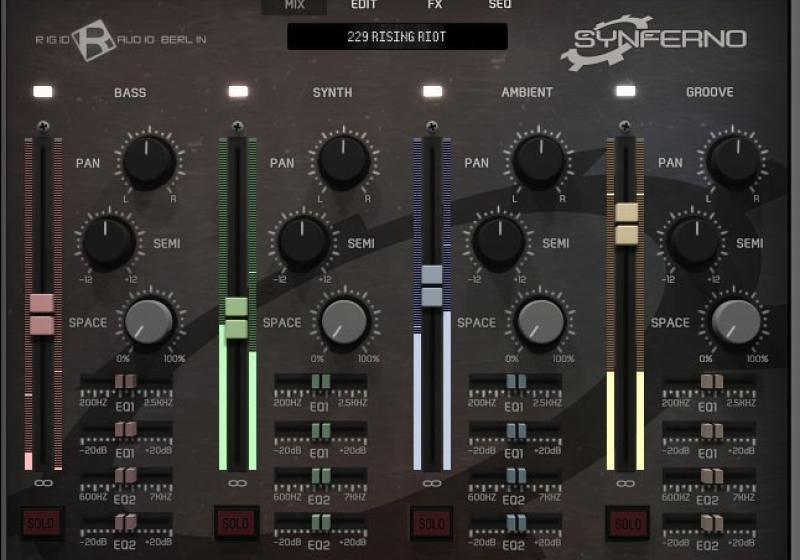The width and height of the screenshot is (800, 560).
Task: Toggle the GROOVE channel power light
Action: click(x=626, y=91)
